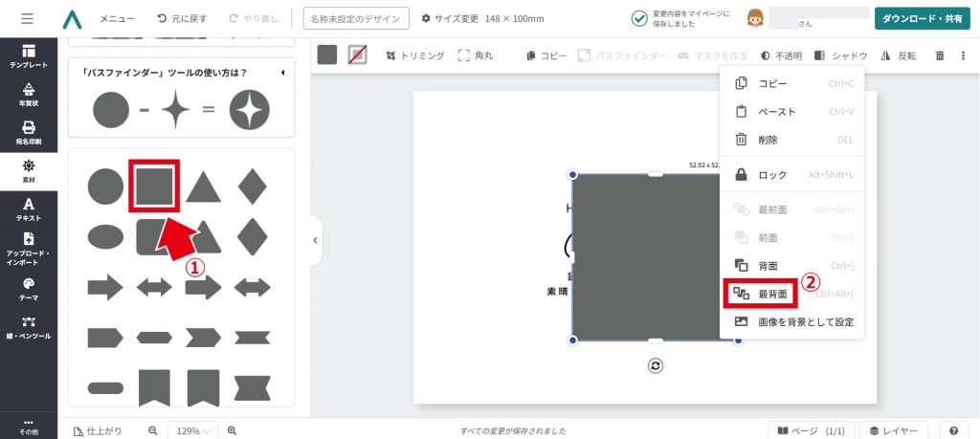Open the 年賀状 sidebar panel
The image size is (980, 439).
(29, 94)
